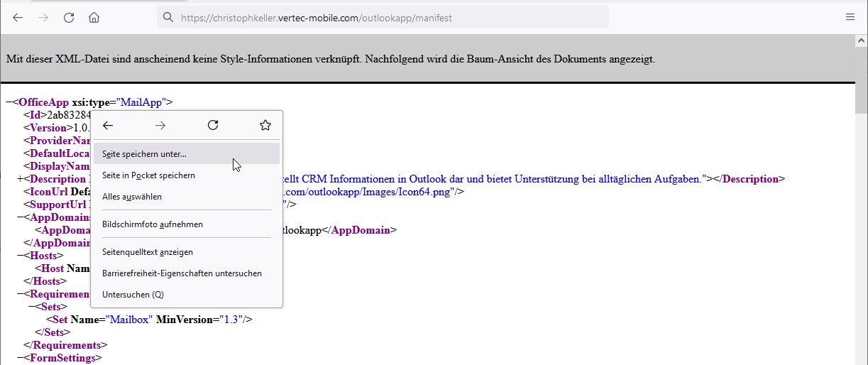Open the hamburger application menu

tap(850, 17)
